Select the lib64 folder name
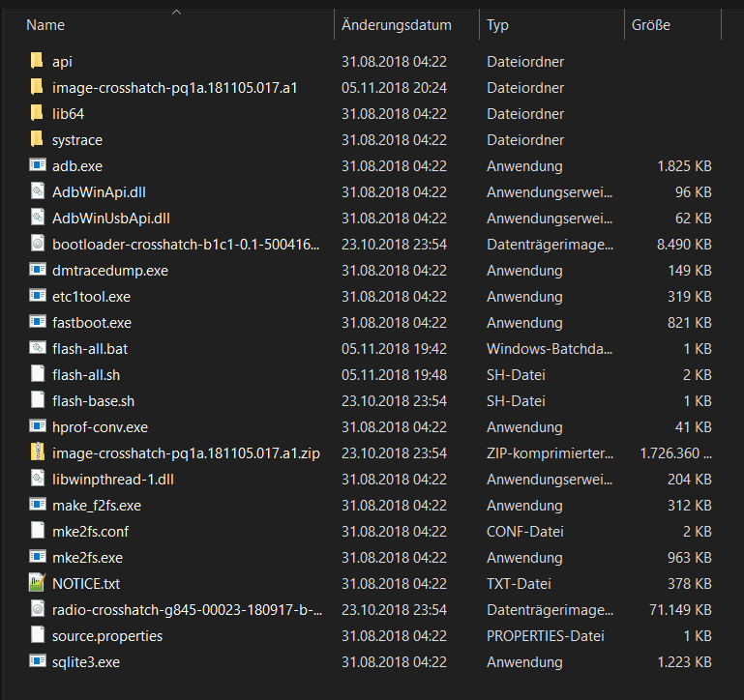 pyautogui.click(x=68, y=113)
